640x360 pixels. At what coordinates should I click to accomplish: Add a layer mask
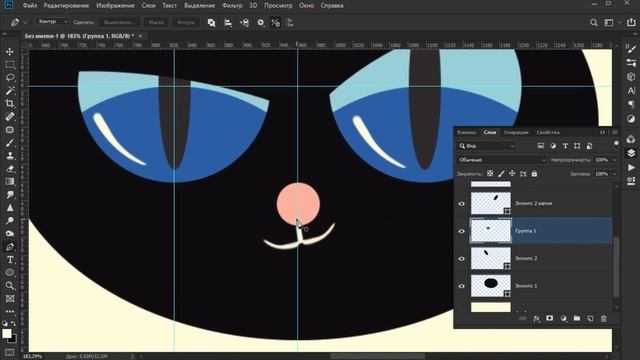point(550,318)
